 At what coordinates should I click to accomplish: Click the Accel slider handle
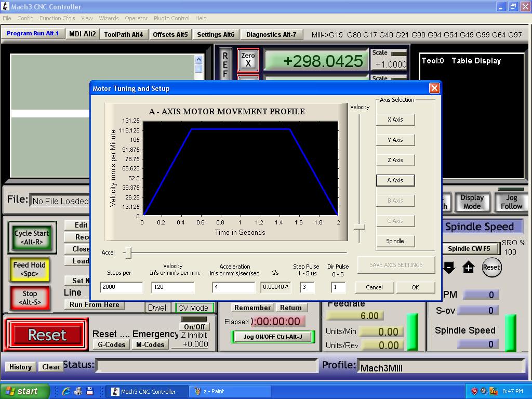(x=128, y=253)
